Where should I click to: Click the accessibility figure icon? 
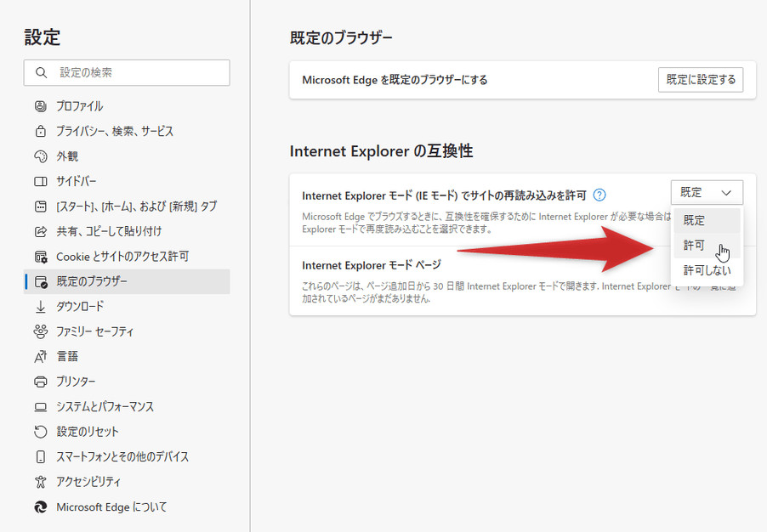[x=41, y=482]
